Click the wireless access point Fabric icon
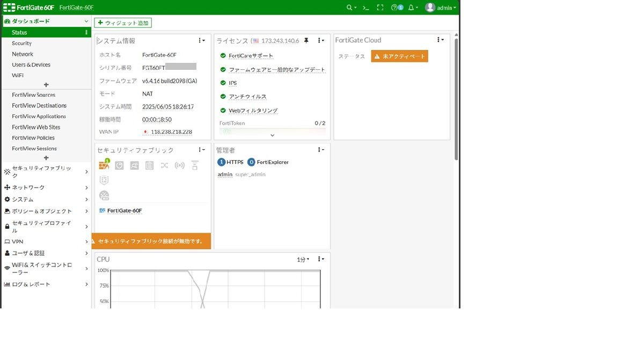Viewport: 644px width, 346px height. click(180, 165)
